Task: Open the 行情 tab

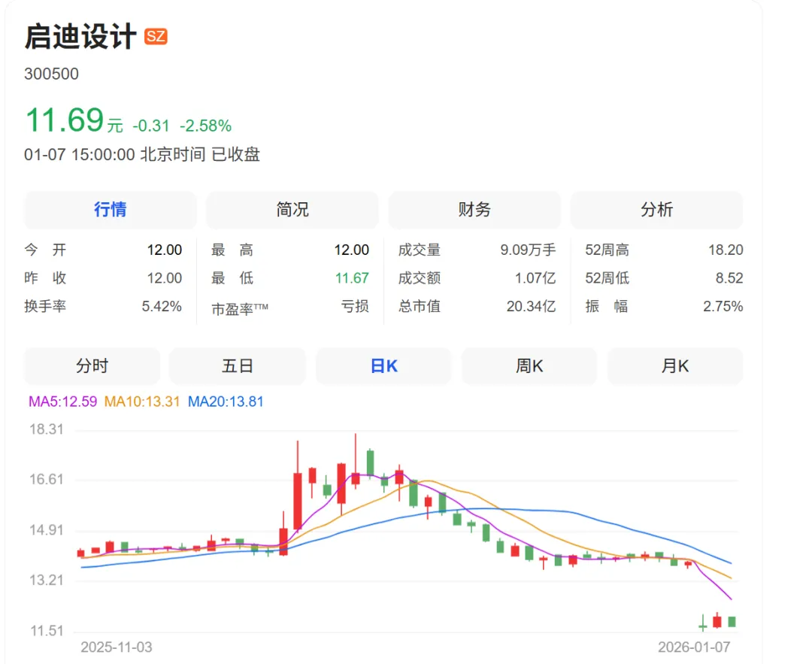Action: [x=111, y=210]
